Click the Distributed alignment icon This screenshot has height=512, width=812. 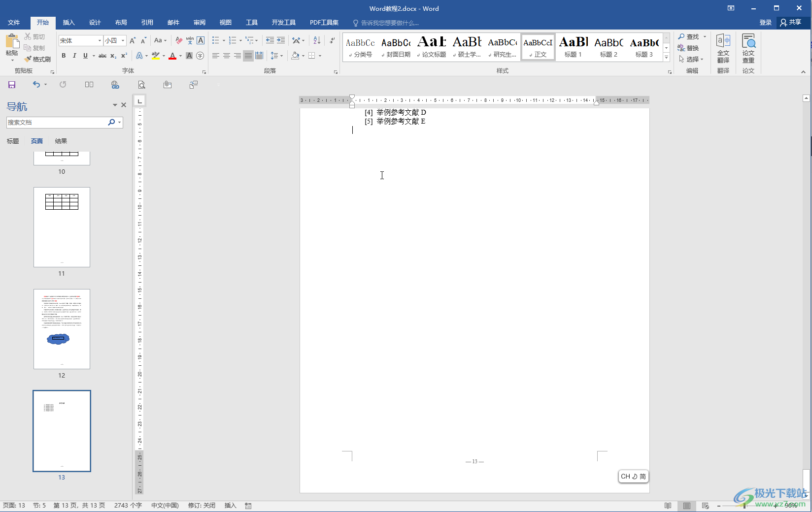click(x=259, y=56)
